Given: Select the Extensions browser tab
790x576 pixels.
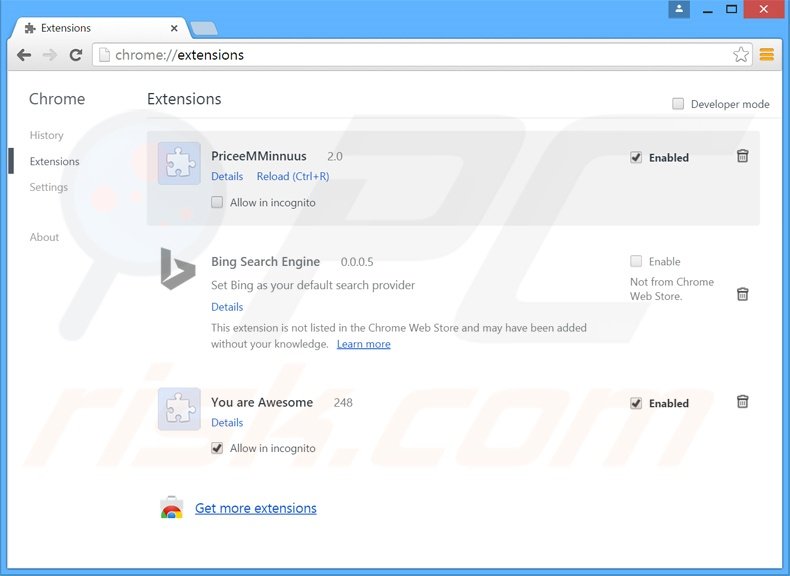Looking at the screenshot, I should [x=99, y=28].
